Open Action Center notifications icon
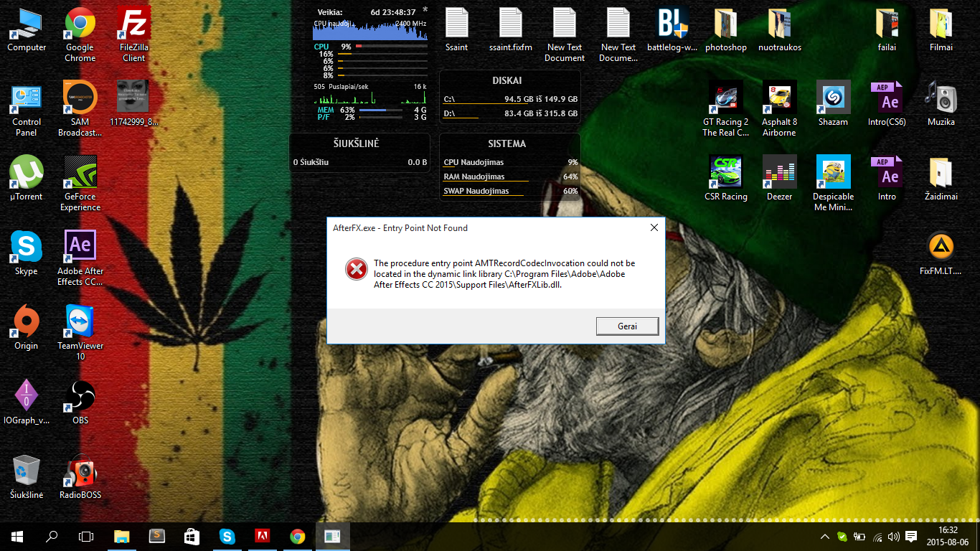980x551 pixels. pos(911,537)
